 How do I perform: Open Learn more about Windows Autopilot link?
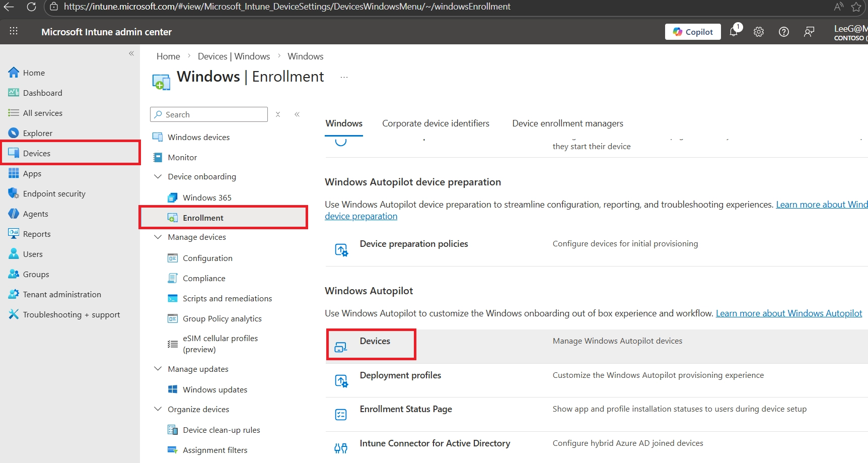(788, 313)
